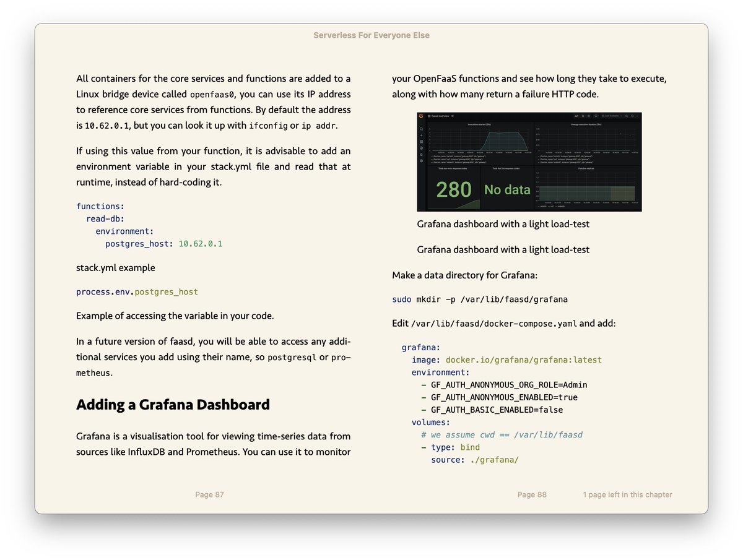
Task: Click the Grafana dashboard screenshot image
Action: tap(529, 162)
